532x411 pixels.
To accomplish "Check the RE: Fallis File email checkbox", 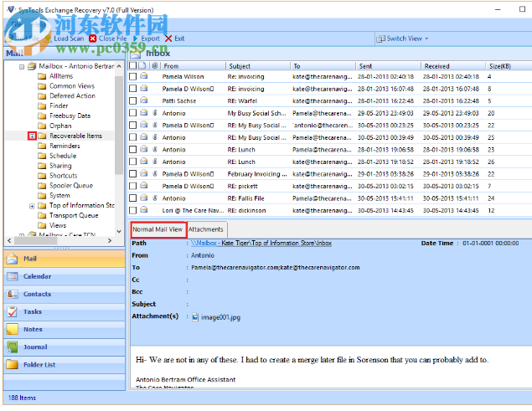I will (x=133, y=198).
